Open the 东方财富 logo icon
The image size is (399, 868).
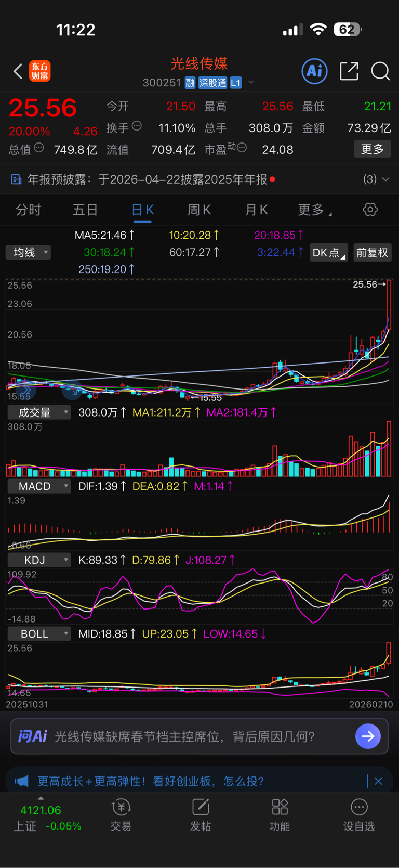[x=40, y=71]
